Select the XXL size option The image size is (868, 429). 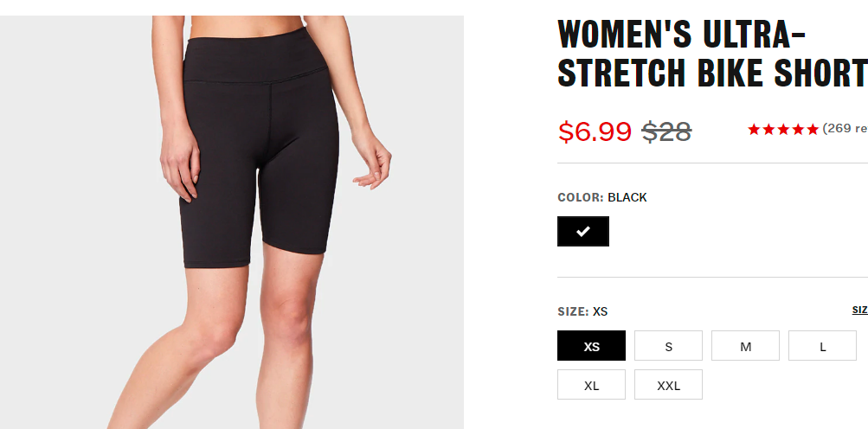[x=668, y=385]
